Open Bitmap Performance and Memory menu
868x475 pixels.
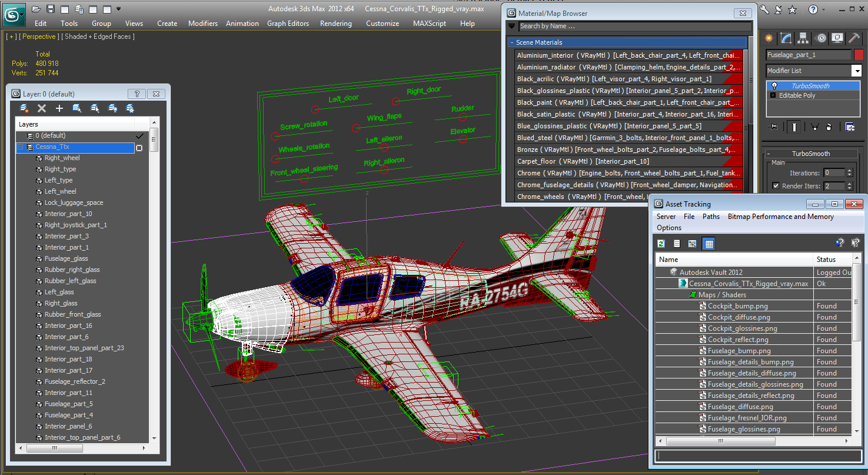[x=781, y=217]
